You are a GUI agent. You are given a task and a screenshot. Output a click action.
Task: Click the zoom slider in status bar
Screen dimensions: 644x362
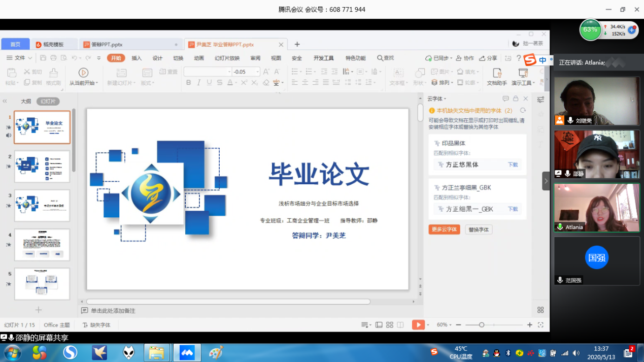pyautogui.click(x=482, y=325)
